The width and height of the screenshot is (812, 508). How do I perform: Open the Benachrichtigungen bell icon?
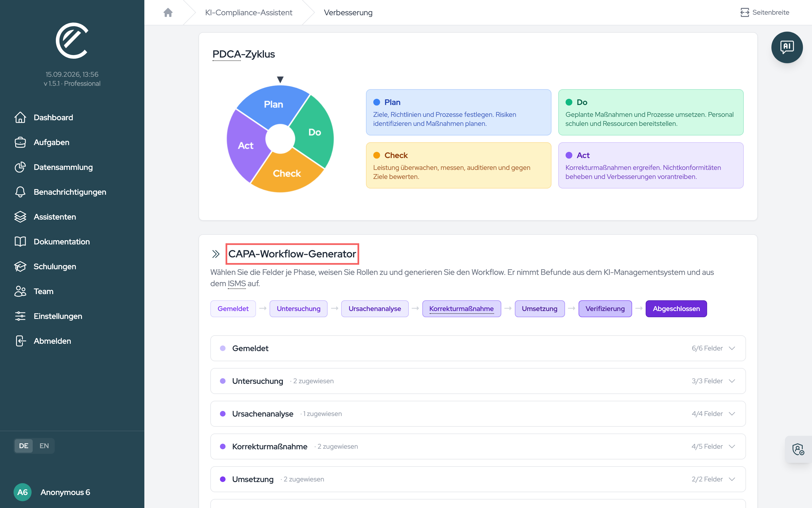(x=20, y=192)
